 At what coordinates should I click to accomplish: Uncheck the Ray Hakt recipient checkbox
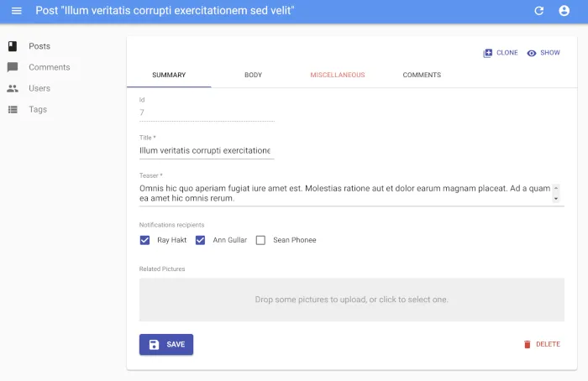pyautogui.click(x=145, y=240)
